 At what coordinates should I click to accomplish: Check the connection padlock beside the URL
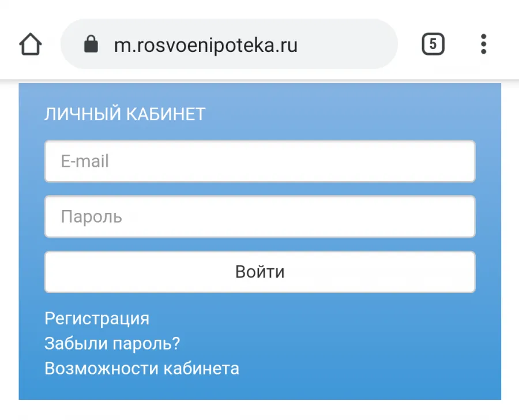(x=91, y=44)
